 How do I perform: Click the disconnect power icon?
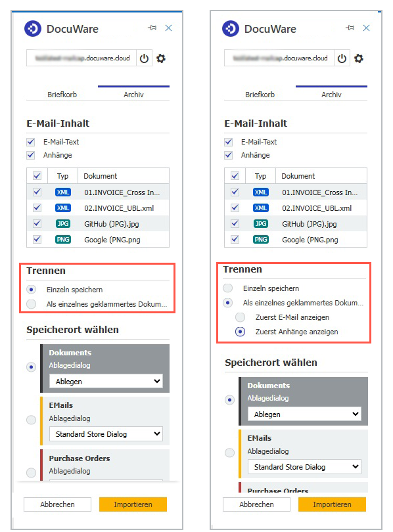point(144,58)
